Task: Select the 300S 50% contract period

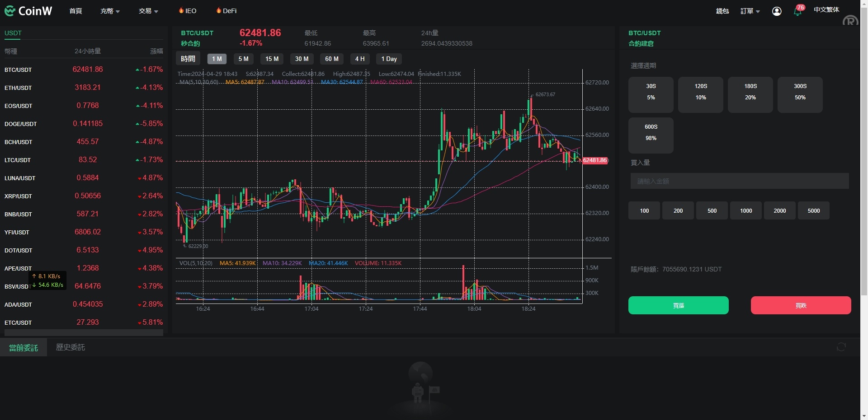Action: [x=800, y=94]
